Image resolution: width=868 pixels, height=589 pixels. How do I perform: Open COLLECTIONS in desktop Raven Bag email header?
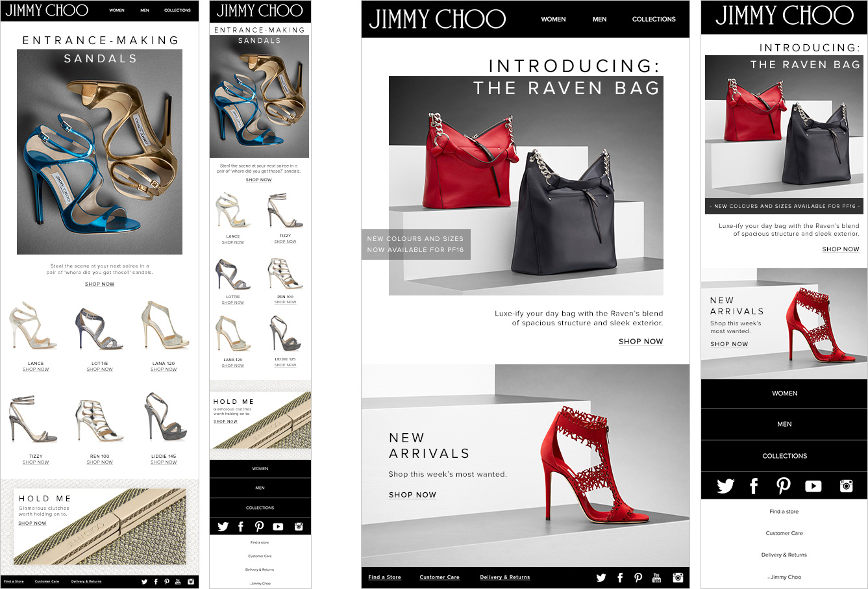click(654, 19)
